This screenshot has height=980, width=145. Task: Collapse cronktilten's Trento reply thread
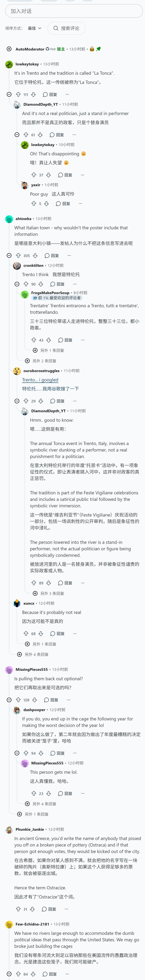[x=17, y=284]
